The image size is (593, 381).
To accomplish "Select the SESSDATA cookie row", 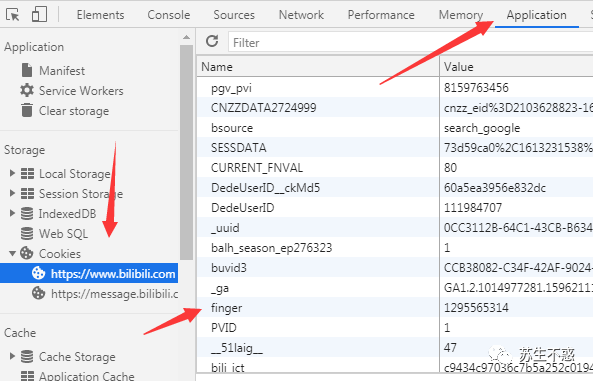I will tap(395, 148).
